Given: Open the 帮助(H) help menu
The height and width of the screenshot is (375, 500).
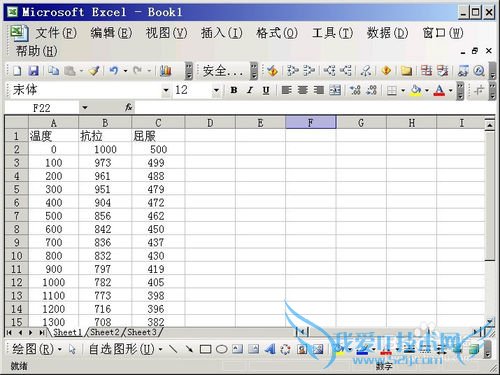Looking at the screenshot, I should (x=37, y=51).
